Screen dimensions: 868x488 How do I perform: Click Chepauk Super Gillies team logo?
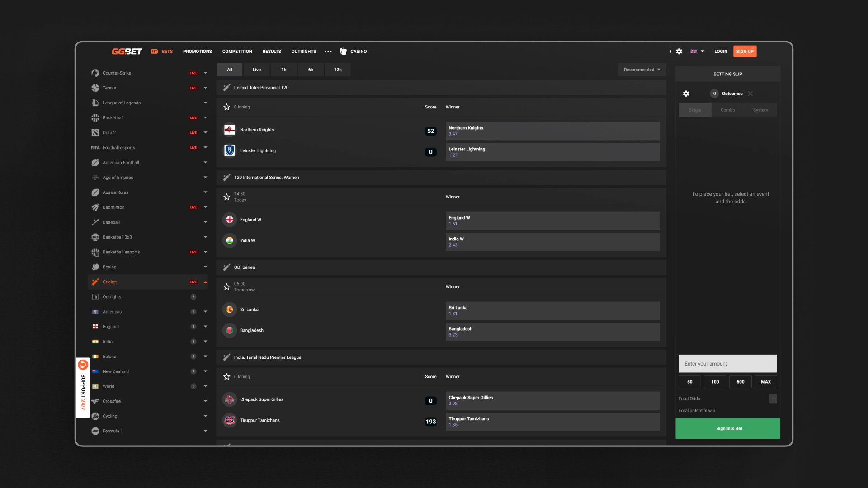(x=230, y=399)
